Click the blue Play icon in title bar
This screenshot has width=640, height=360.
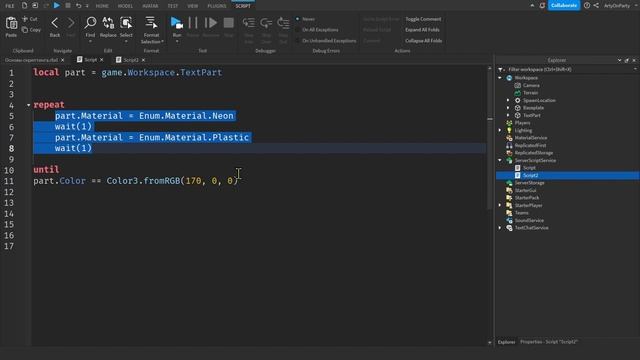pos(57,6)
